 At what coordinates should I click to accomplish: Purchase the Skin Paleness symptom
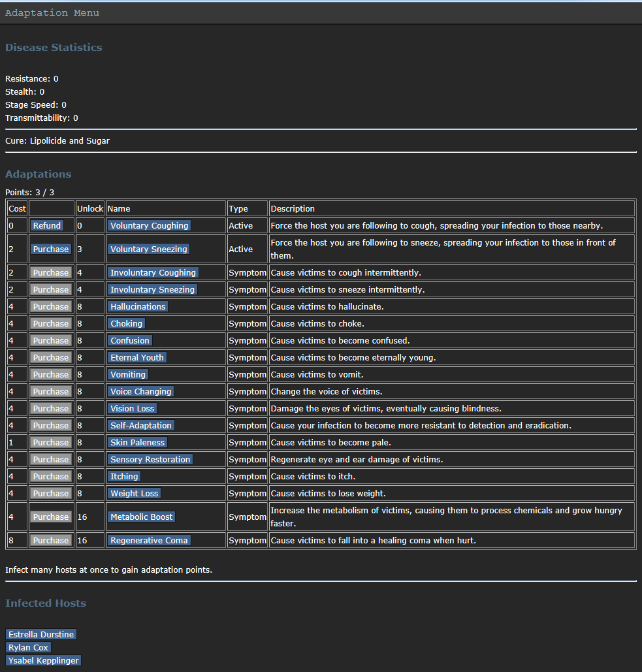(51, 443)
